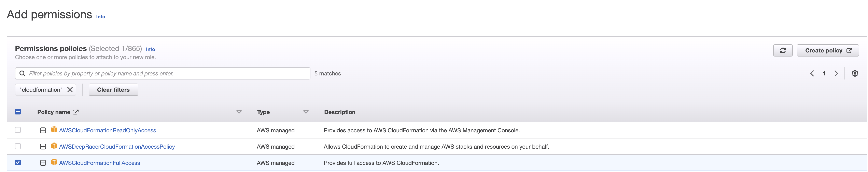This screenshot has width=868, height=172.
Task: Click the policy icon beside AWSCloudFormationReadOnlyAccess
Action: (54, 130)
